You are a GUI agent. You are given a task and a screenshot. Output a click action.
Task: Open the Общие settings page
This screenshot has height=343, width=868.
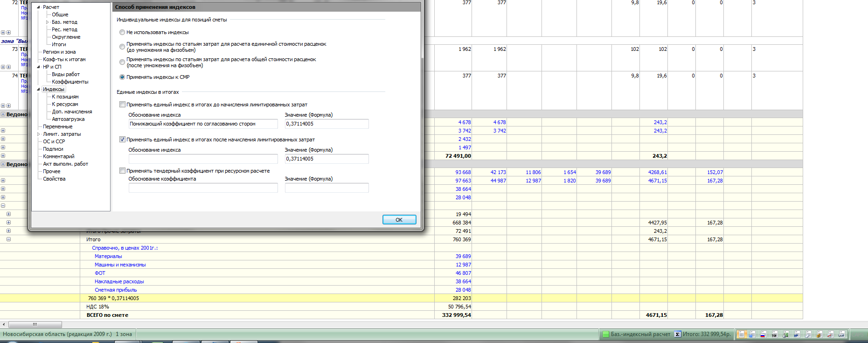60,15
